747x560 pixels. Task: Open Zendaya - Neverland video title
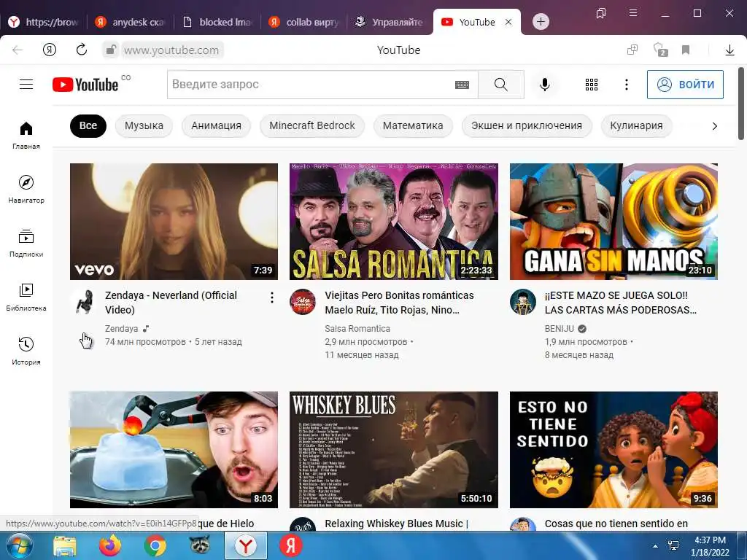tap(171, 303)
